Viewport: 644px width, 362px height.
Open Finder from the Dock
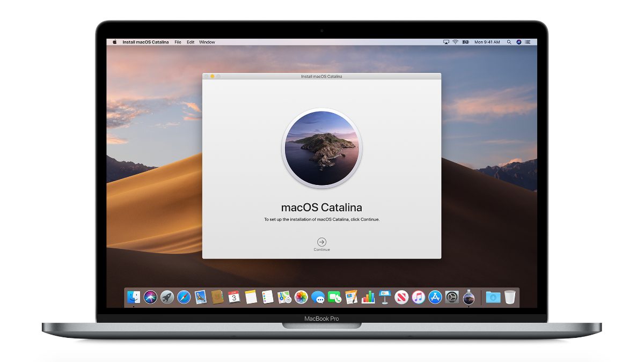pyautogui.click(x=134, y=297)
